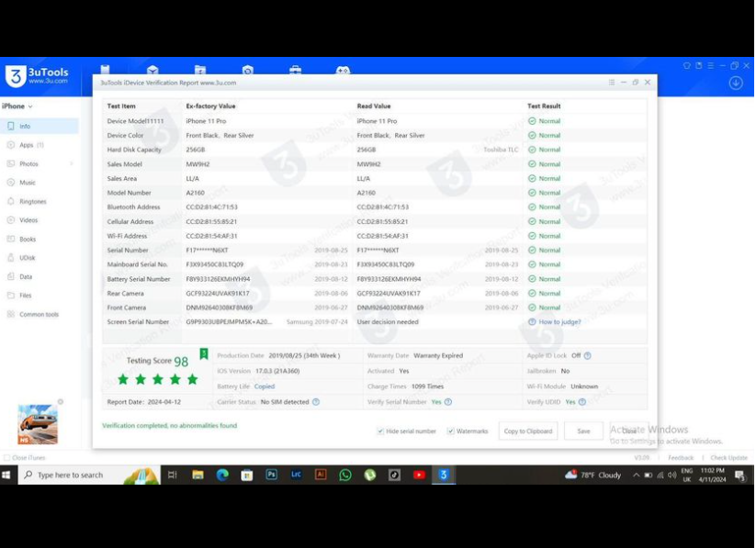Open Task View on the taskbar
The height and width of the screenshot is (548, 756).
pyautogui.click(x=172, y=475)
